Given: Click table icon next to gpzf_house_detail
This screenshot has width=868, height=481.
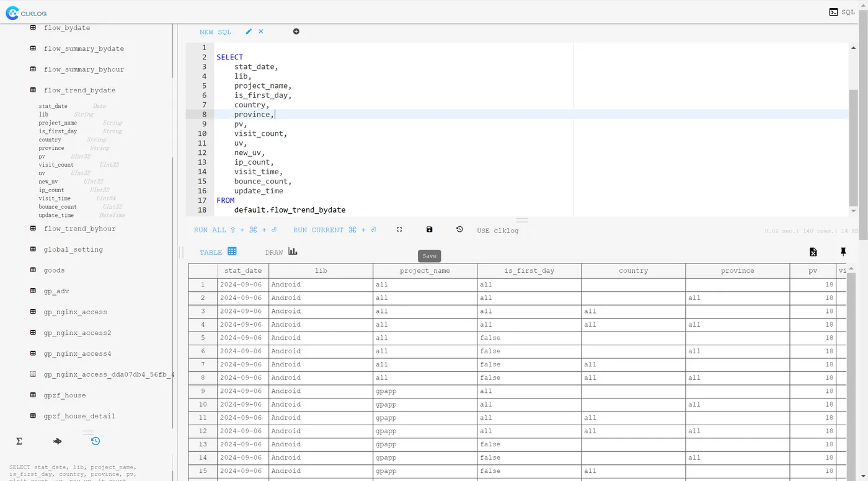Looking at the screenshot, I should tap(33, 416).
